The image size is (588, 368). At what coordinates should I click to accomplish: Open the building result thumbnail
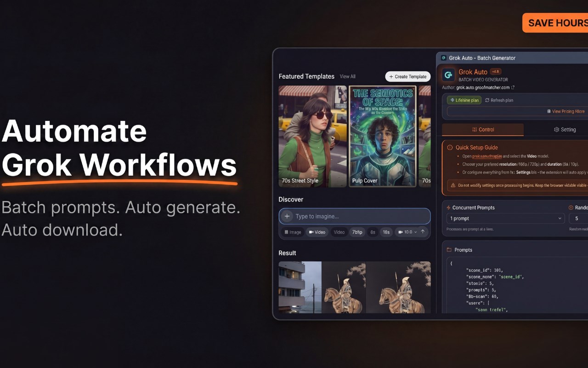tap(300, 287)
